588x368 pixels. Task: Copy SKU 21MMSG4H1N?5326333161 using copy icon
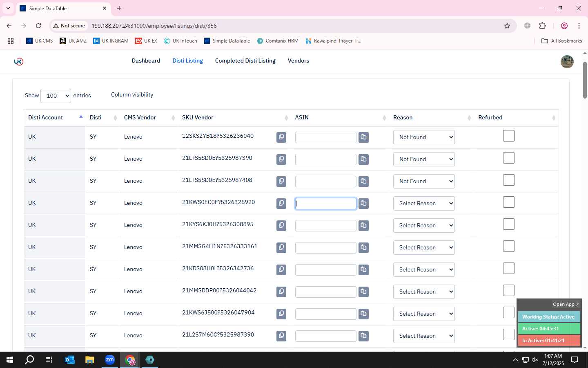[281, 248]
